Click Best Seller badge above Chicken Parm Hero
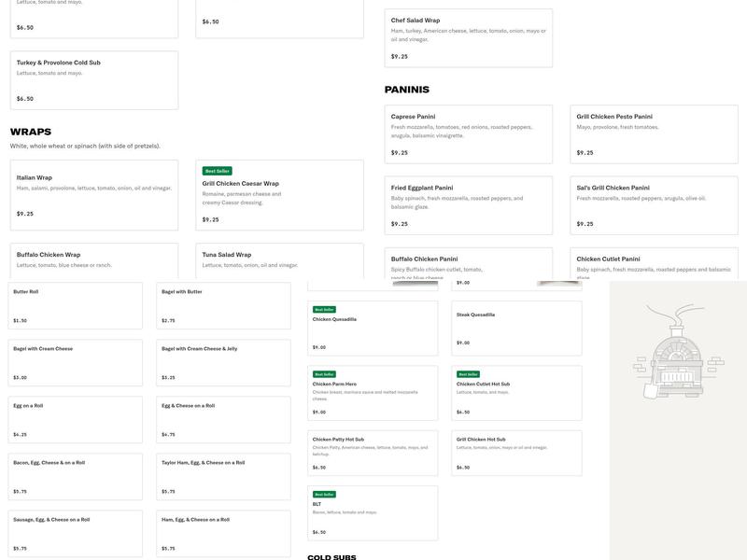The height and width of the screenshot is (560, 747). (324, 373)
